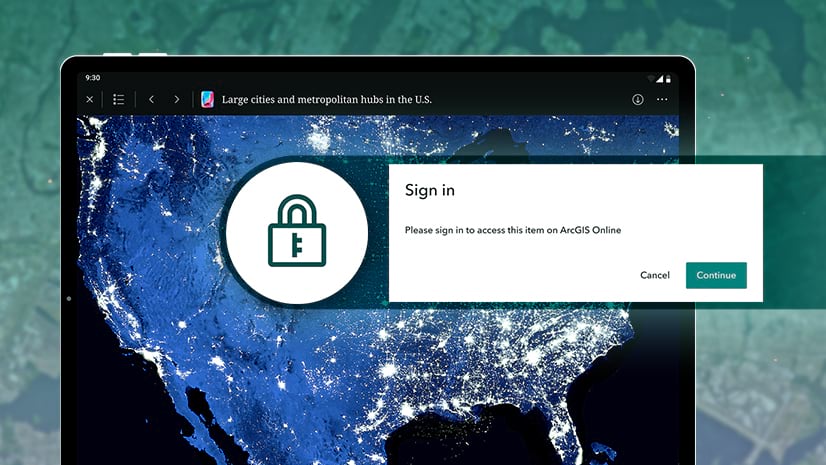This screenshot has width=826, height=465.
Task: Go to previous item with left chevron
Action: (151, 99)
